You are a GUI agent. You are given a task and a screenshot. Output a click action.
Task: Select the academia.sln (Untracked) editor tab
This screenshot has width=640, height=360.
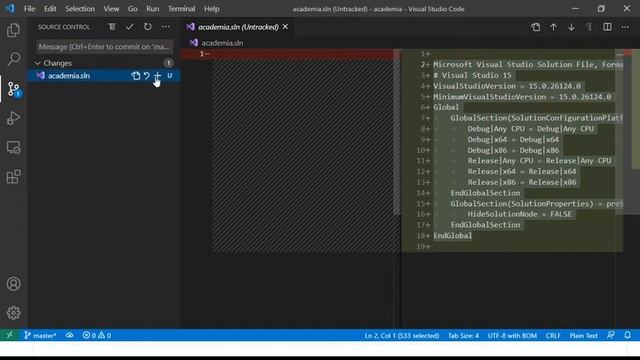238,27
